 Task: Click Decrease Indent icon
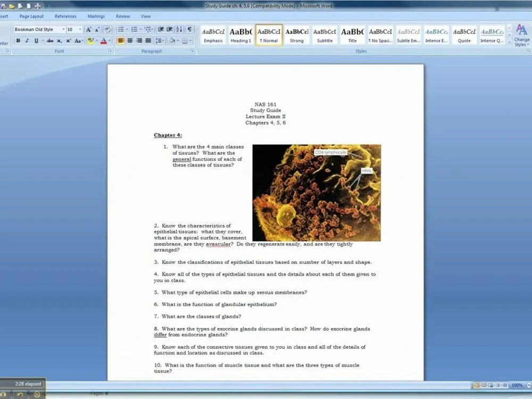[x=161, y=29]
